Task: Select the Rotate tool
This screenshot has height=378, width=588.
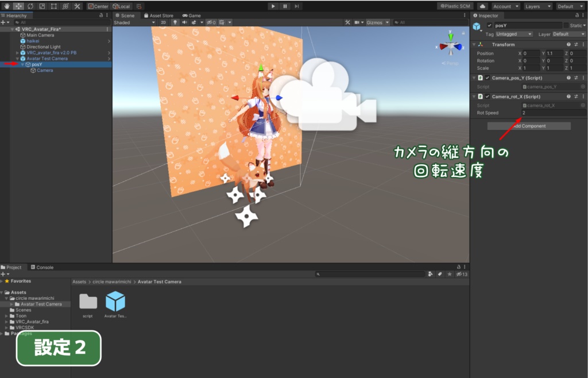Action: pyautogui.click(x=30, y=6)
